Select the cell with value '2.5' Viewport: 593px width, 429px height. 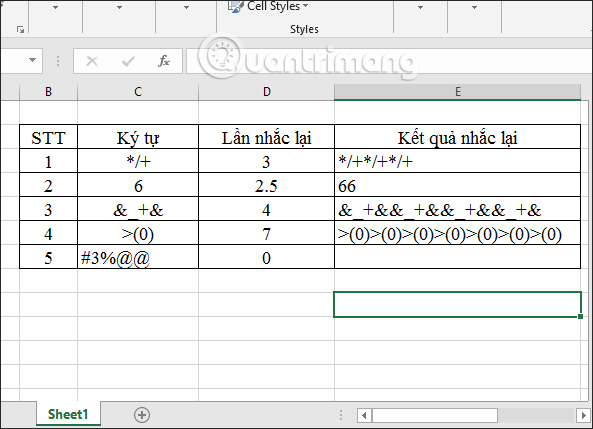pyautogui.click(x=267, y=185)
